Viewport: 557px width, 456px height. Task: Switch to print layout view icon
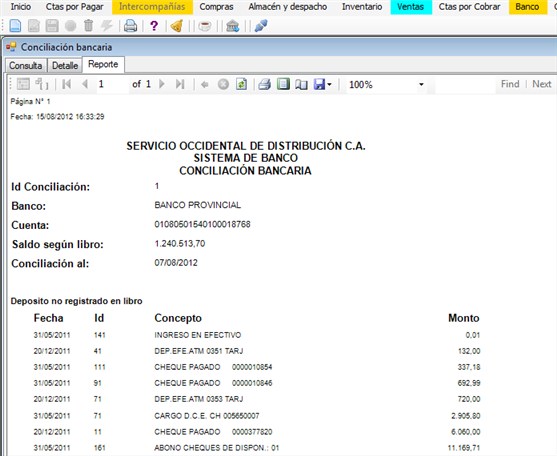(283, 84)
